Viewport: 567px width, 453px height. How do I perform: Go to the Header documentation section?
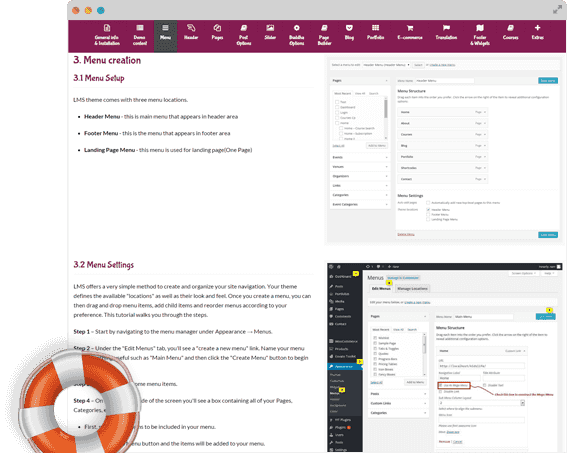point(191,32)
